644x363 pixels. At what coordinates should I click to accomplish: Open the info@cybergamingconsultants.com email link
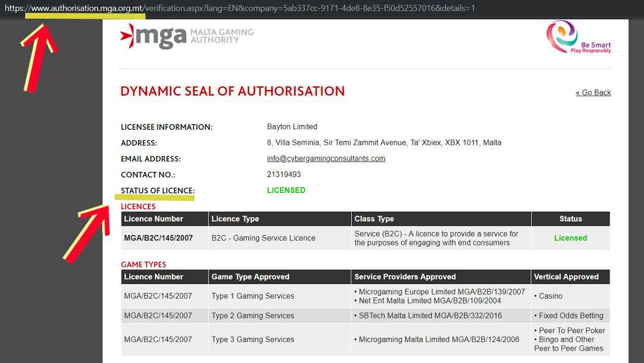326,158
